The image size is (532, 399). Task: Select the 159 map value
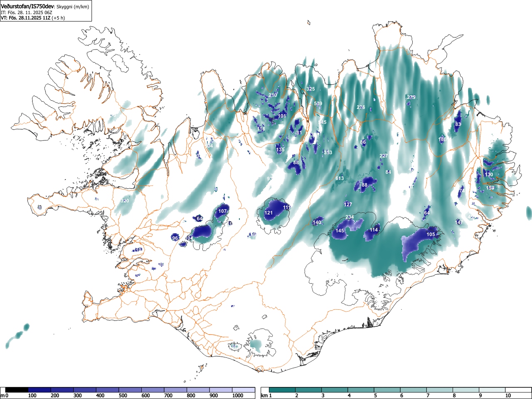point(490,188)
